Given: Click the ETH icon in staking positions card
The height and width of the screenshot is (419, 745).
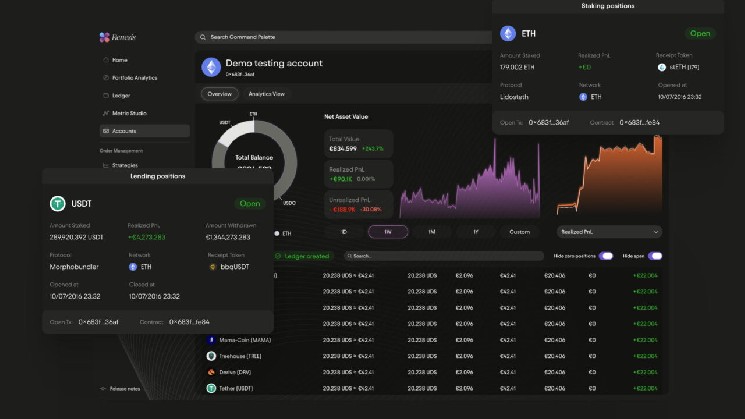Looking at the screenshot, I should coord(508,33).
